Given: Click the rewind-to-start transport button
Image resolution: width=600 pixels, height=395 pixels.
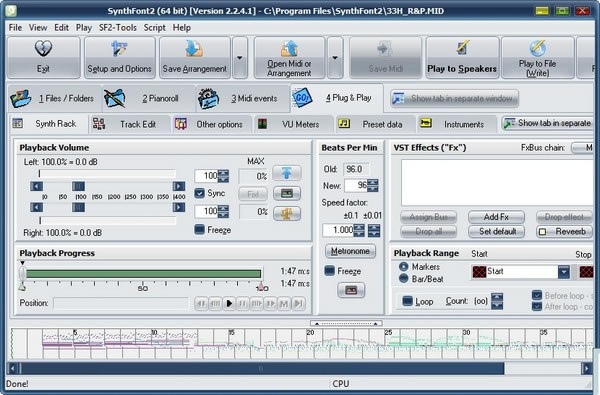Looking at the screenshot, I should tap(201, 304).
